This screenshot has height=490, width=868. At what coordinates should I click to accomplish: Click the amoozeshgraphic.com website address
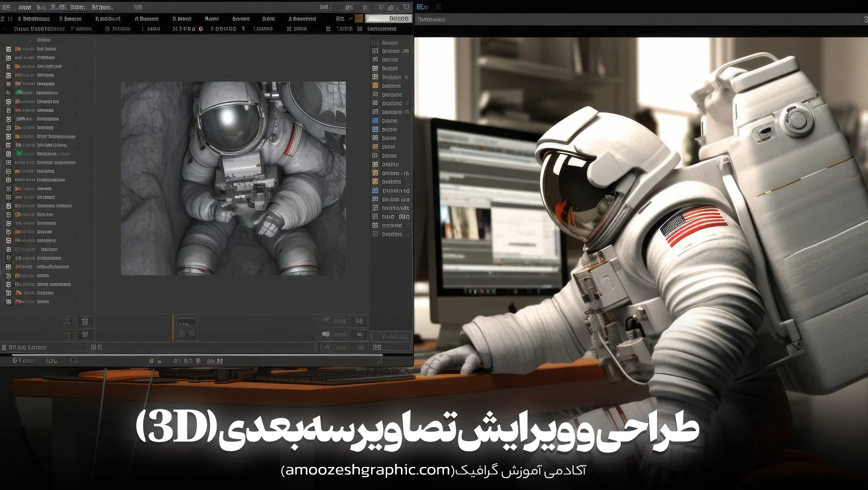pyautogui.click(x=368, y=470)
